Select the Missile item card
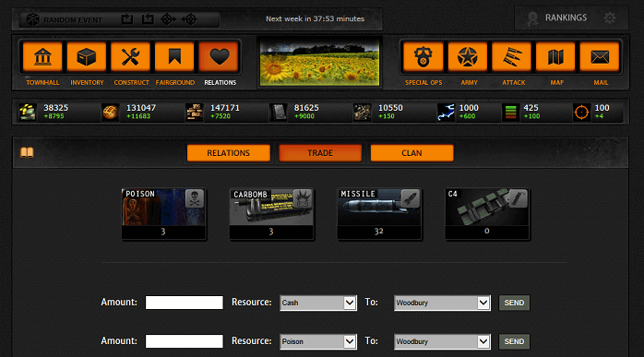 click(379, 214)
